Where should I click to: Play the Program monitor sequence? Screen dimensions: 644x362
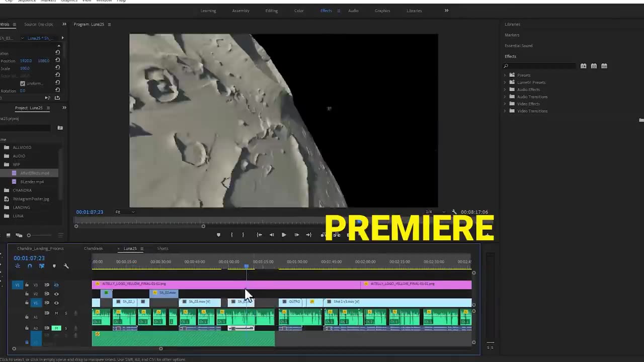[x=284, y=235]
